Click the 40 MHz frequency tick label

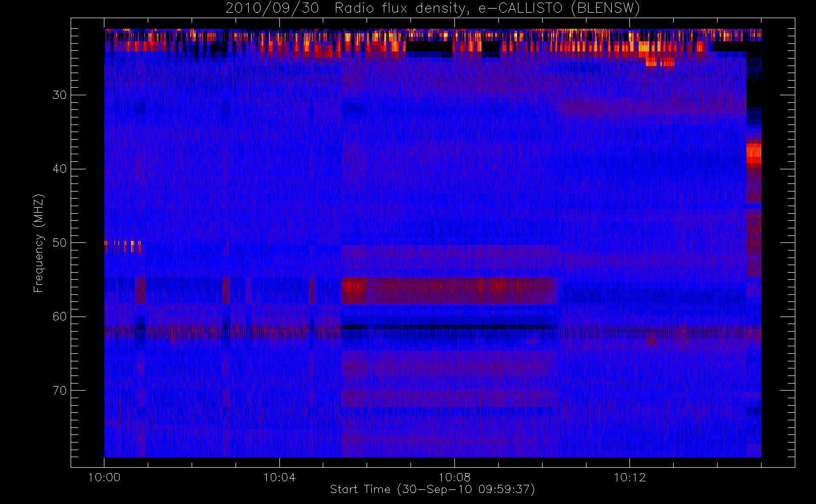60,169
